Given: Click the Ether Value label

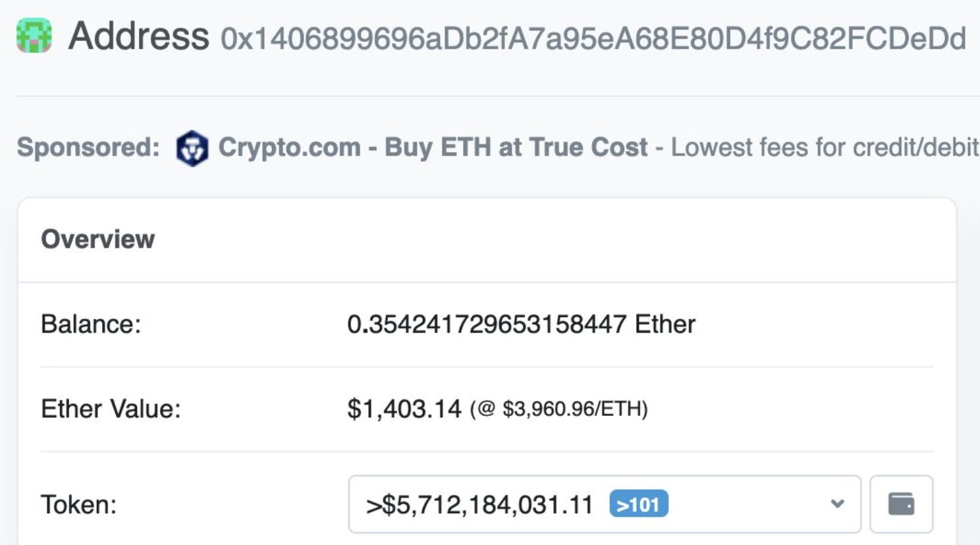Looking at the screenshot, I should point(111,409).
